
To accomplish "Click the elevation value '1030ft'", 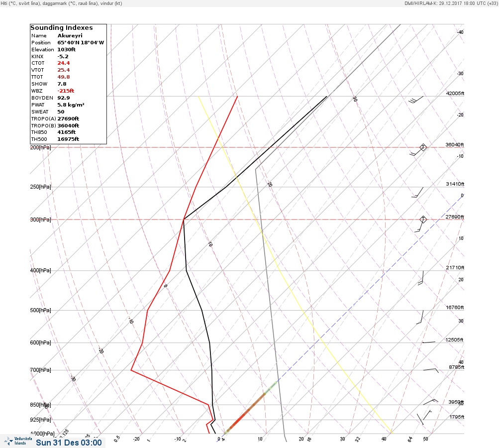I will pos(66,50).
